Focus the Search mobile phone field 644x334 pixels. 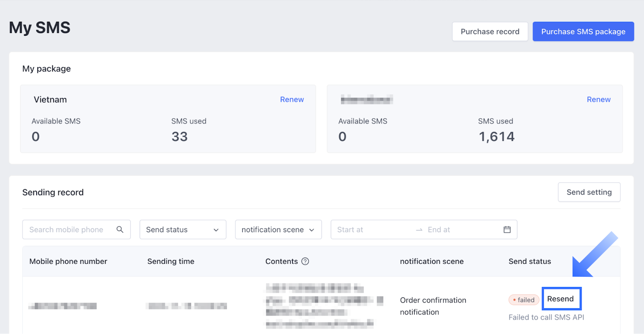tap(68, 229)
